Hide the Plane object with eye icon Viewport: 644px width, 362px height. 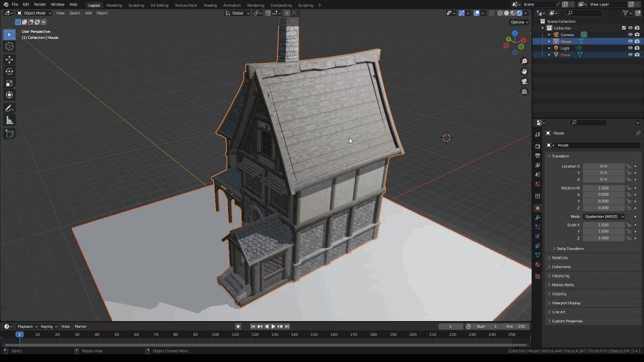[630, 55]
